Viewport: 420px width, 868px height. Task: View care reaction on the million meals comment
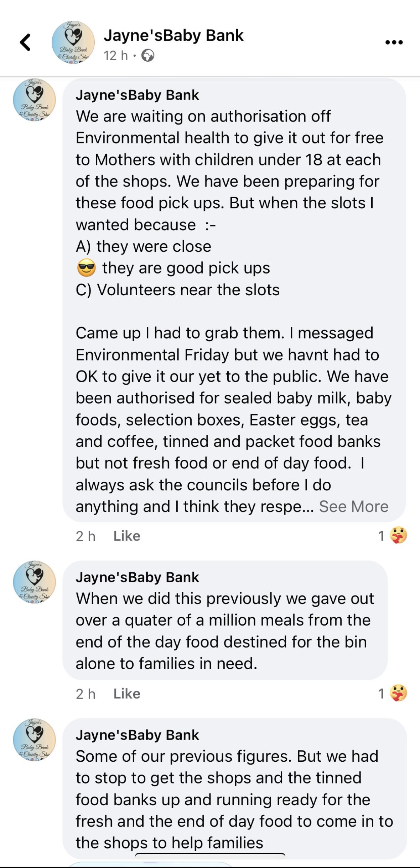398,694
